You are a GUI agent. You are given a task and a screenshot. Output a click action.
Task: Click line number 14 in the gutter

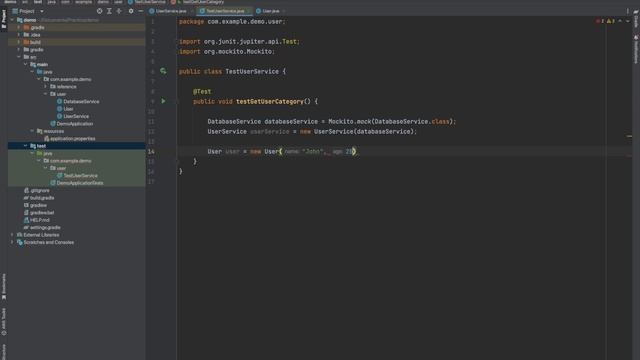(x=151, y=151)
